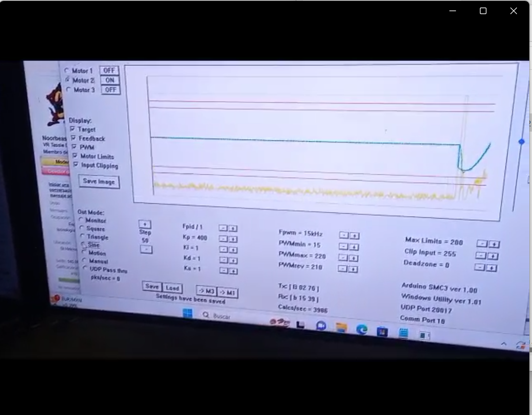Viewport: 532px width, 415px height.
Task: Choose the Triangle out mode
Action: pyautogui.click(x=83, y=236)
